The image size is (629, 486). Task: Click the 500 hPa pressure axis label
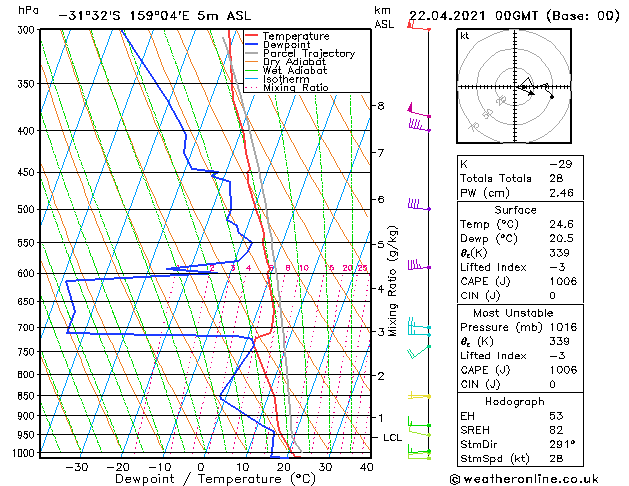click(28, 209)
